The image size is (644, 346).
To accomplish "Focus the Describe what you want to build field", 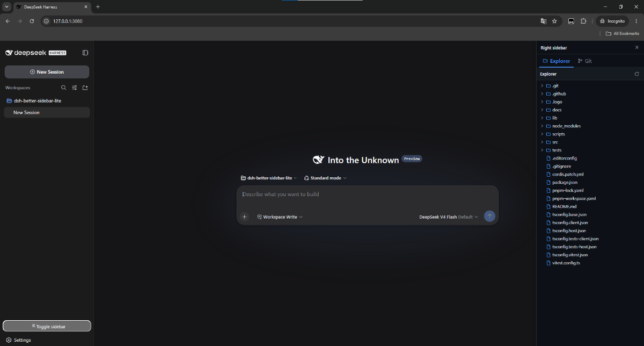I will [368, 194].
